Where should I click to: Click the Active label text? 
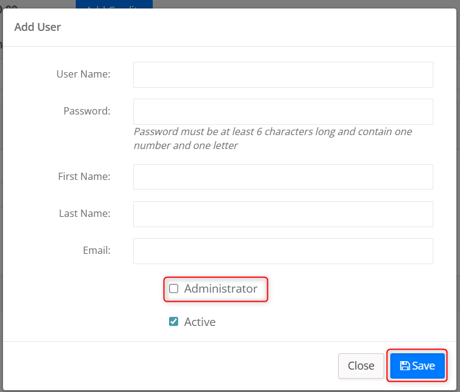click(x=200, y=322)
